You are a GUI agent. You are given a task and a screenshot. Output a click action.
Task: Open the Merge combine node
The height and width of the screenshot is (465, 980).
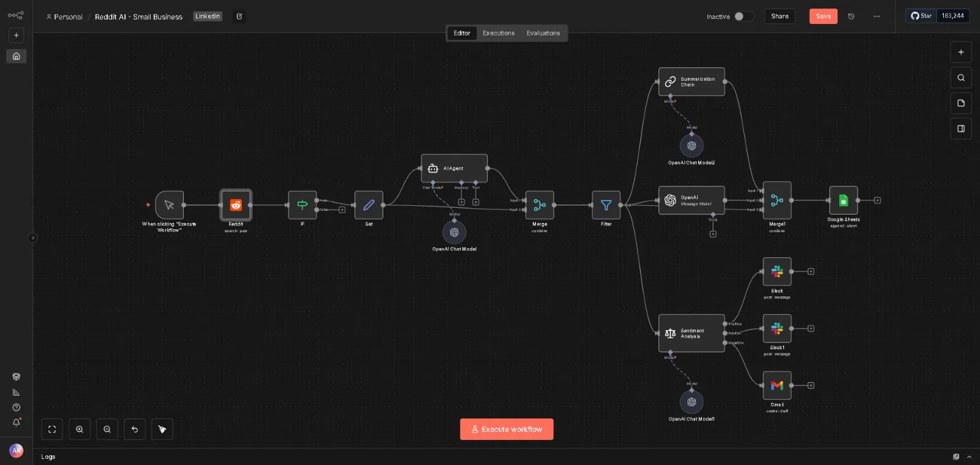540,205
